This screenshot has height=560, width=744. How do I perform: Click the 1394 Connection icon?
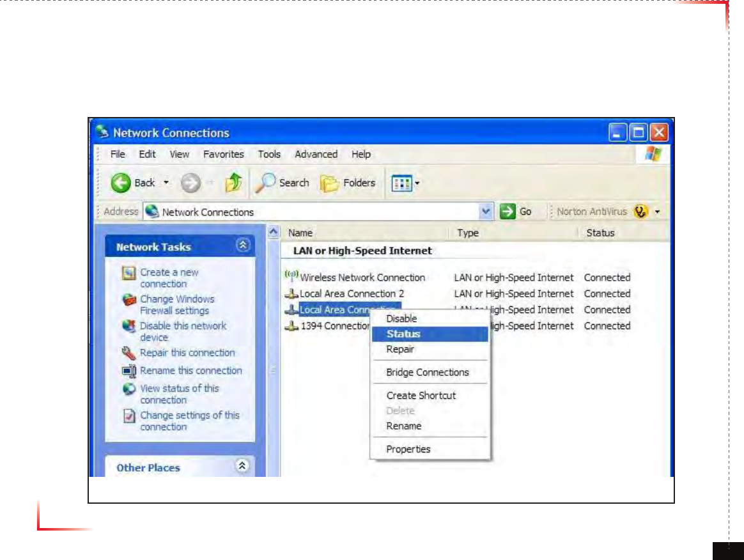coord(291,326)
